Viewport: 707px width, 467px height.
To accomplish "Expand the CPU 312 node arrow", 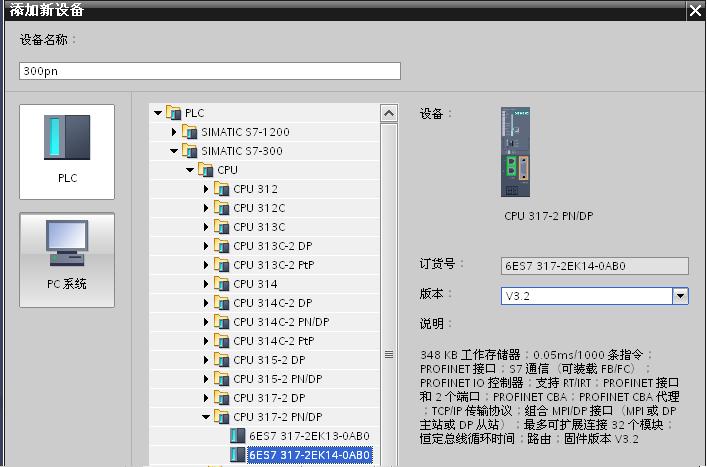I will tap(206, 189).
